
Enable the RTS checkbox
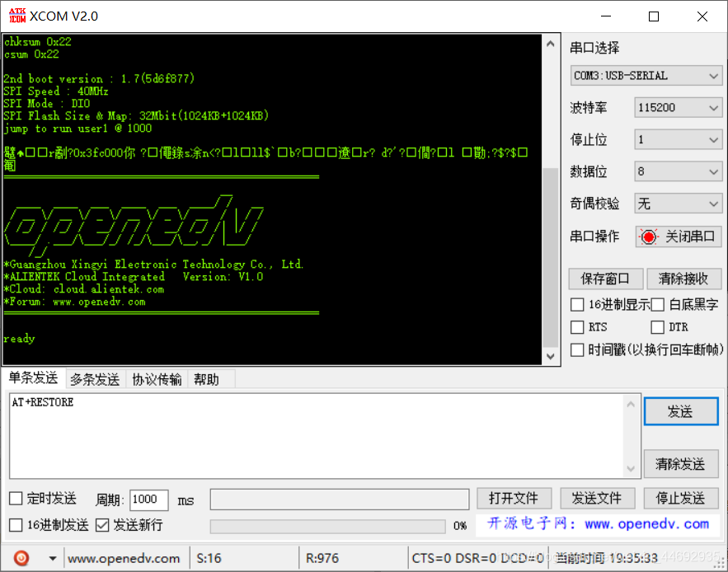tap(577, 327)
